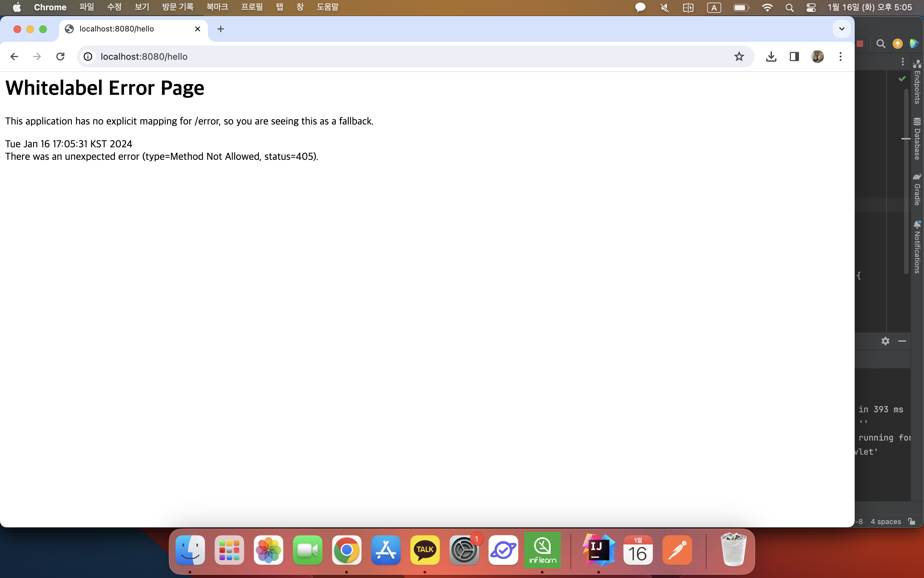Open the 도움말 menu

(x=328, y=7)
